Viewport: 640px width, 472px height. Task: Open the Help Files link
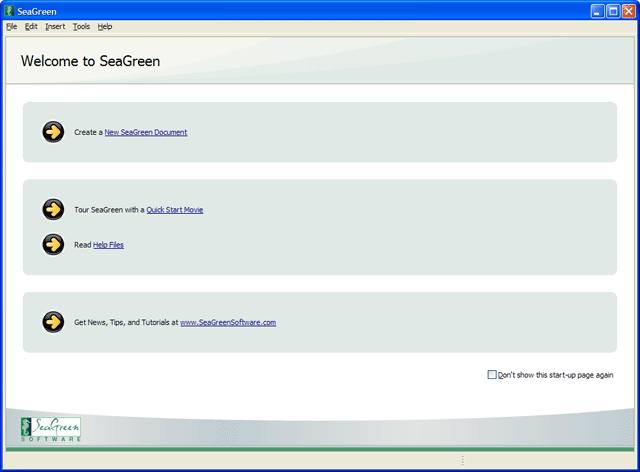tap(108, 245)
